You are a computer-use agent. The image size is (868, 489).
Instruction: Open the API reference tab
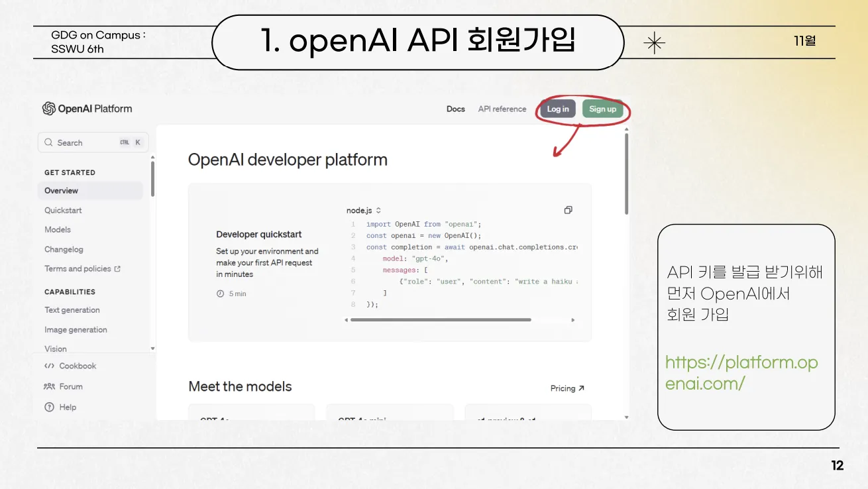click(502, 109)
